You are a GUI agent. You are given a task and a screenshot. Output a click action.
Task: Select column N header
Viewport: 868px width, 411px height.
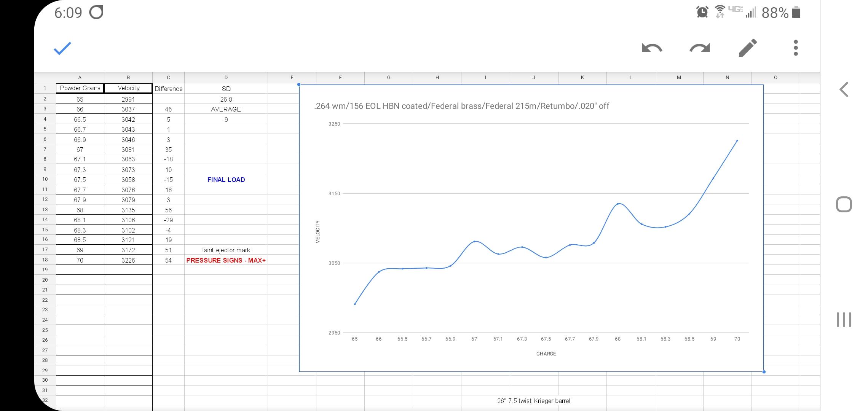click(x=727, y=77)
